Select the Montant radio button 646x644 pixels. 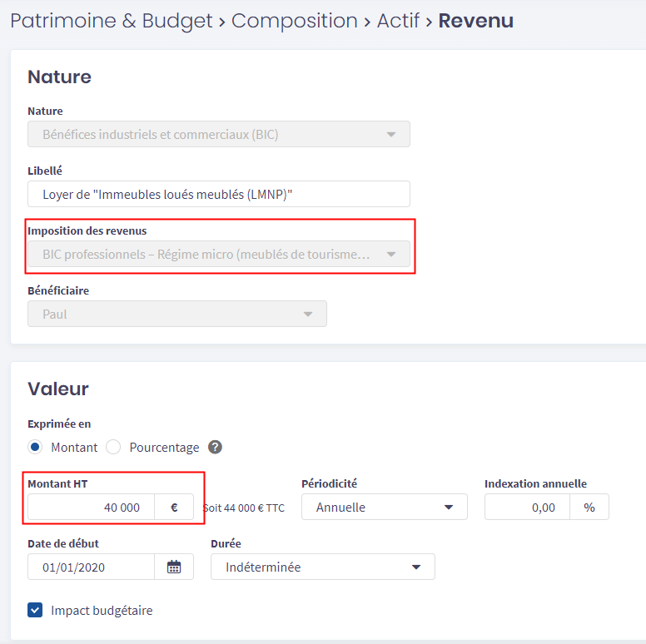click(x=35, y=447)
